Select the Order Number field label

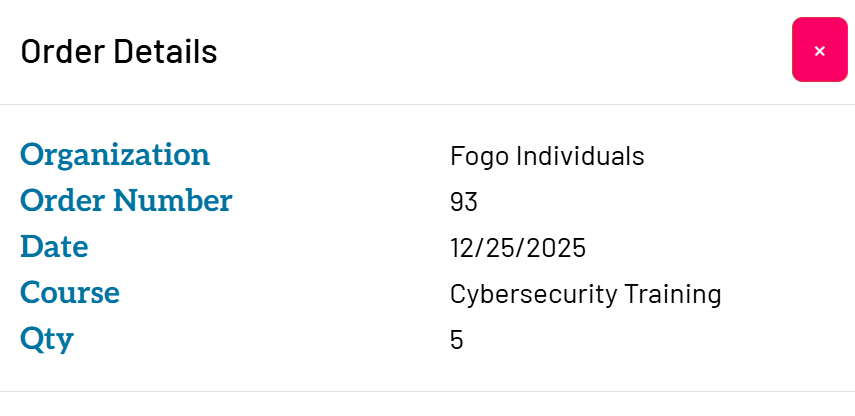click(x=126, y=201)
